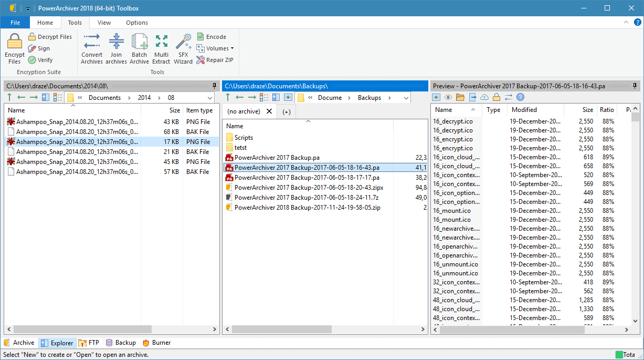Viewport: 644px width, 360px height.
Task: Expand the 2014\08 pane address dropdown
Action: pos(210,98)
